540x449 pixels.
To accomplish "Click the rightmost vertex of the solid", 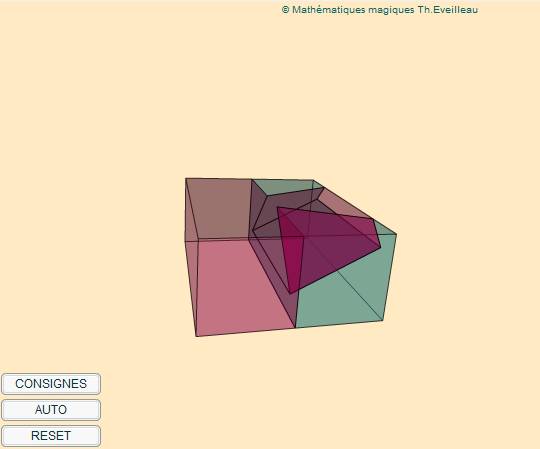I will click(x=396, y=235).
